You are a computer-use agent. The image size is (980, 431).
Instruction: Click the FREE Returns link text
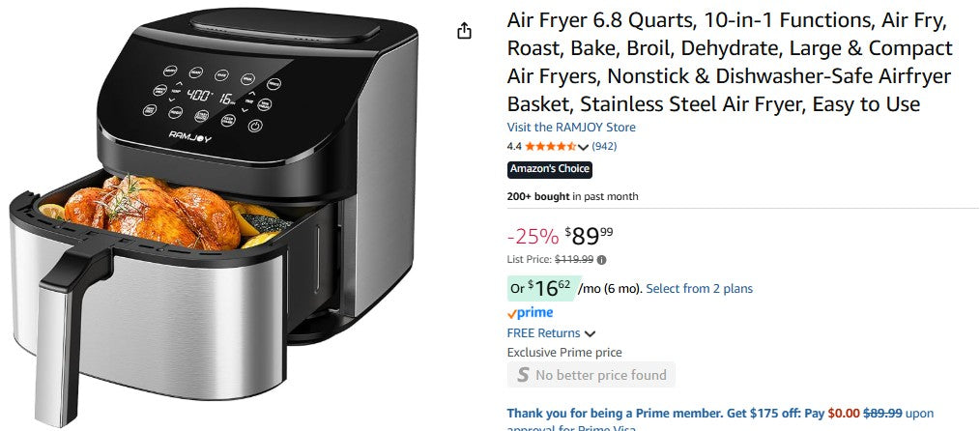click(x=543, y=333)
